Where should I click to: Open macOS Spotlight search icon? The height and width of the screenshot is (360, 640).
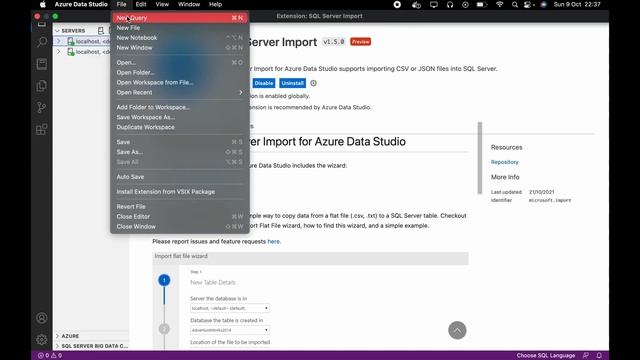515,4
